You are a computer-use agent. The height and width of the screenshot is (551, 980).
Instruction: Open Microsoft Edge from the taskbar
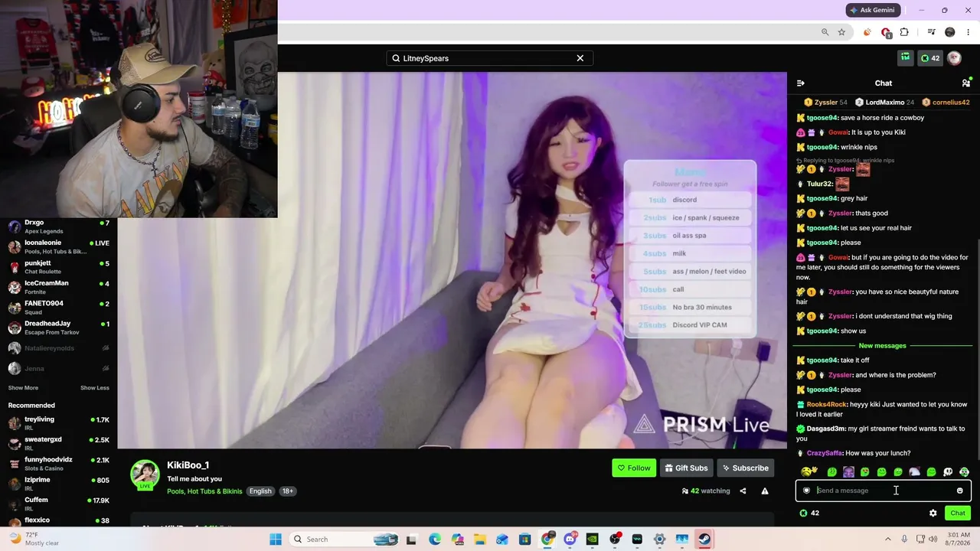(435, 540)
